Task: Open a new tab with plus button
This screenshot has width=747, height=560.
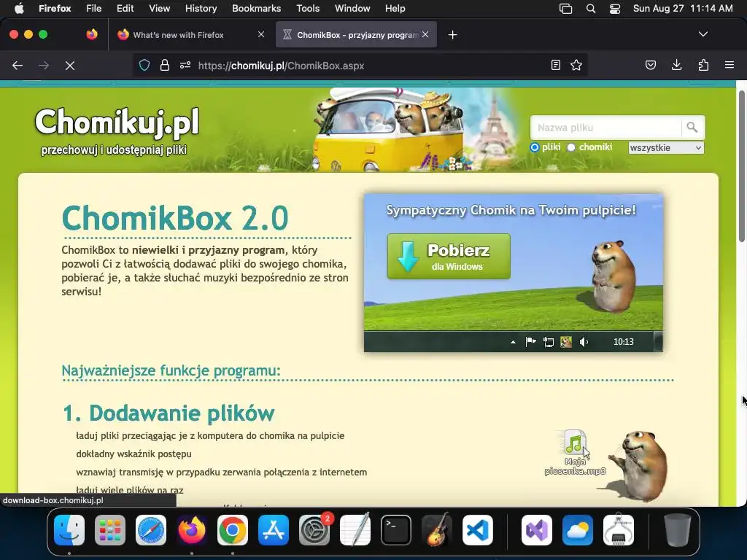Action: pyautogui.click(x=452, y=35)
